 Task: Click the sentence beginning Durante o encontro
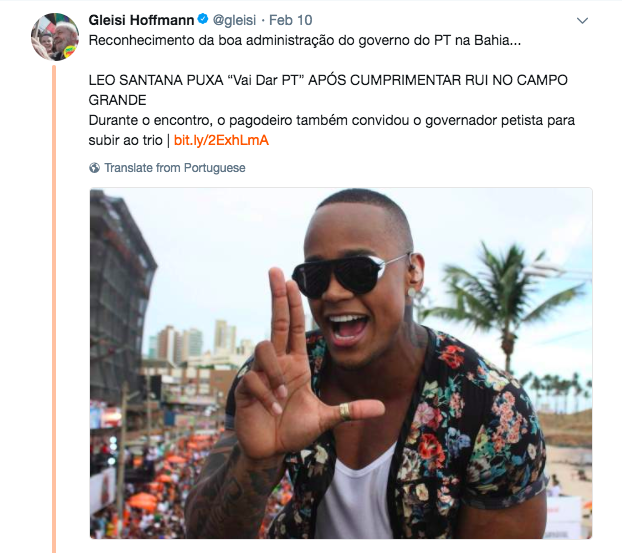[332, 130]
